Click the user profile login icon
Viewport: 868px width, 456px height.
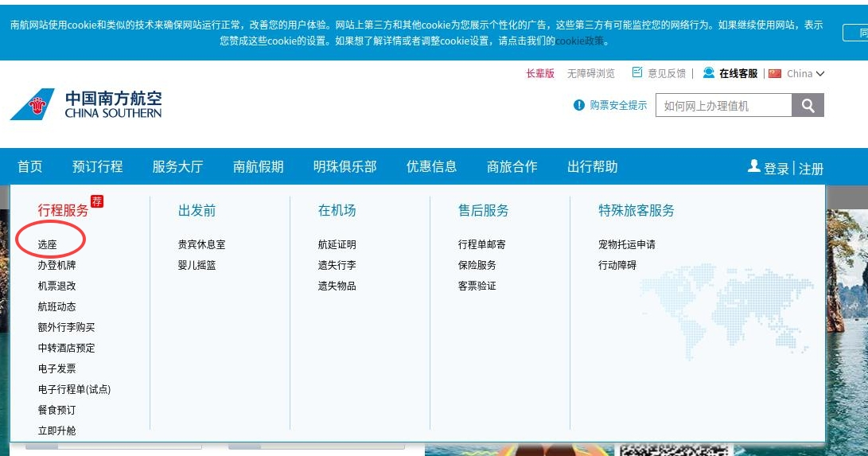(x=754, y=166)
